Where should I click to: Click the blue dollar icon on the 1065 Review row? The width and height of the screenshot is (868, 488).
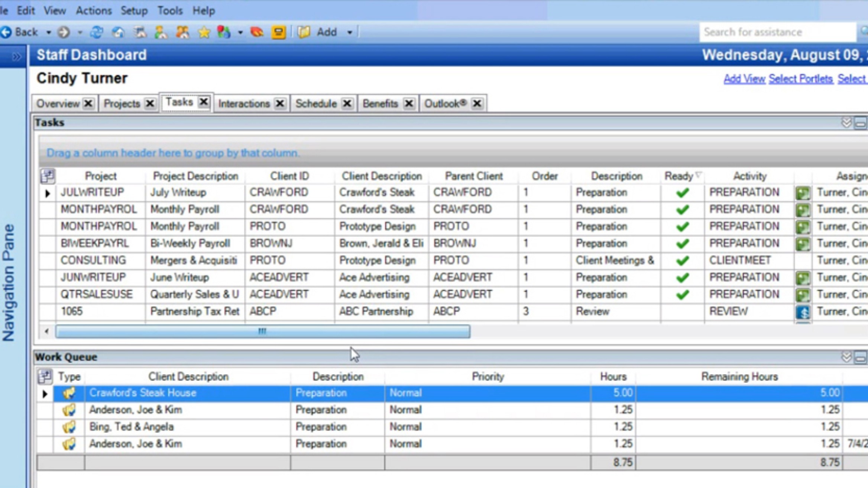(x=803, y=311)
